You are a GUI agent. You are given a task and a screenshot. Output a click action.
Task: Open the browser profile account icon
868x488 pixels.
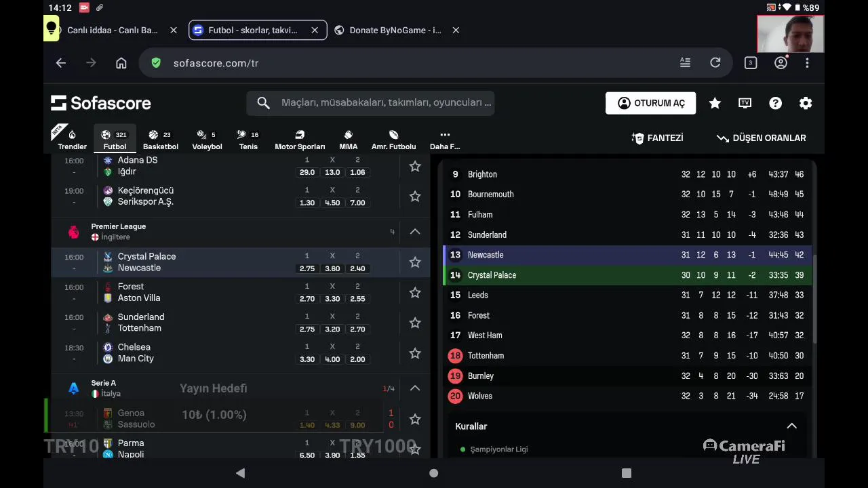(781, 63)
